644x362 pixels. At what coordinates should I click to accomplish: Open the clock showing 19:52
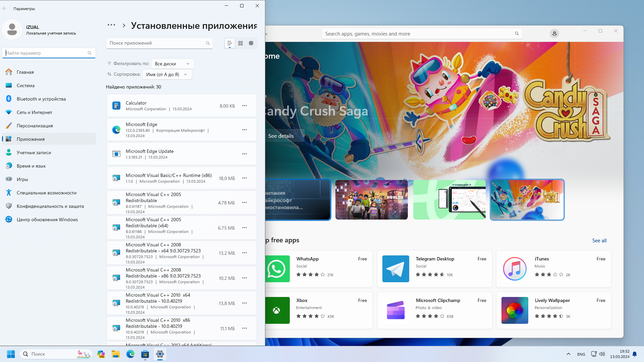tap(620, 354)
